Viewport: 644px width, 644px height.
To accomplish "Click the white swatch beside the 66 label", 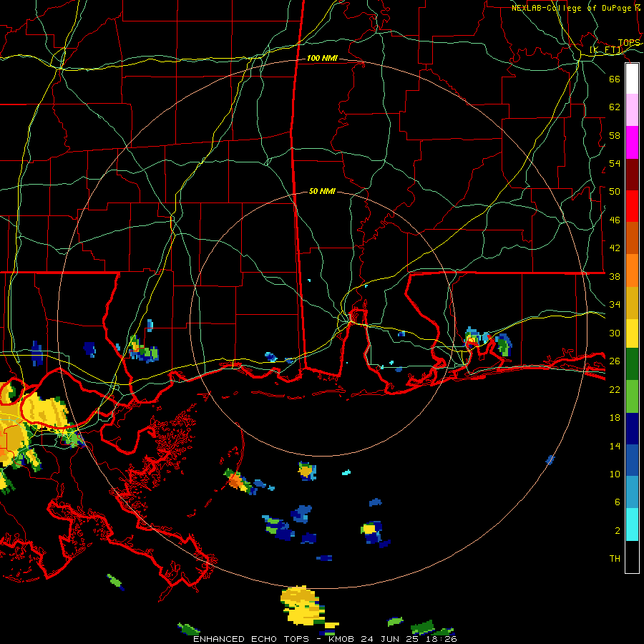I will click(632, 79).
